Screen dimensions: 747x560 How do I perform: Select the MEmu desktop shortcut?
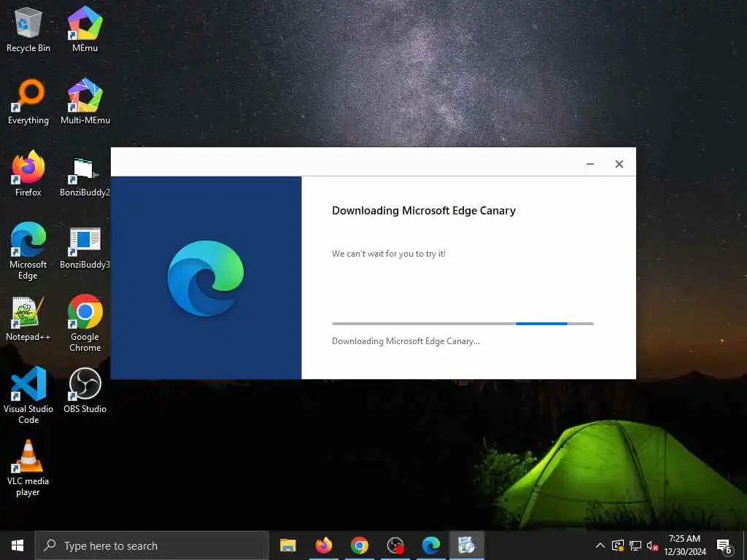[85, 29]
